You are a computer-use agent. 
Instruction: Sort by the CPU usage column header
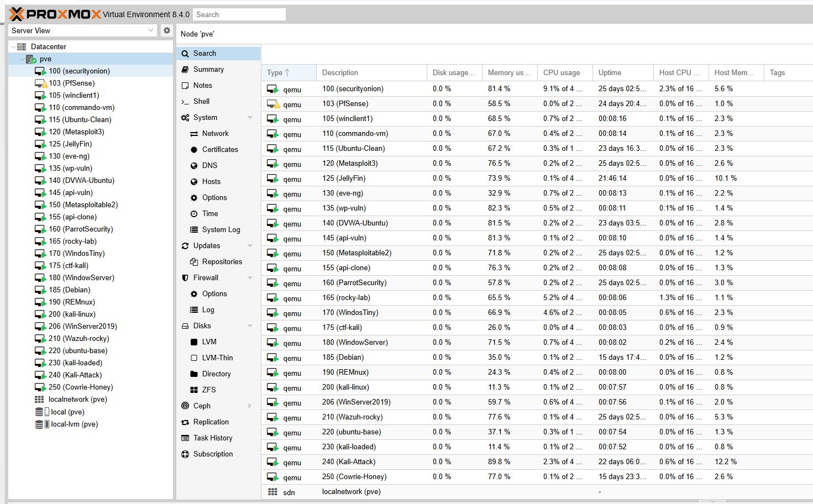click(x=565, y=72)
